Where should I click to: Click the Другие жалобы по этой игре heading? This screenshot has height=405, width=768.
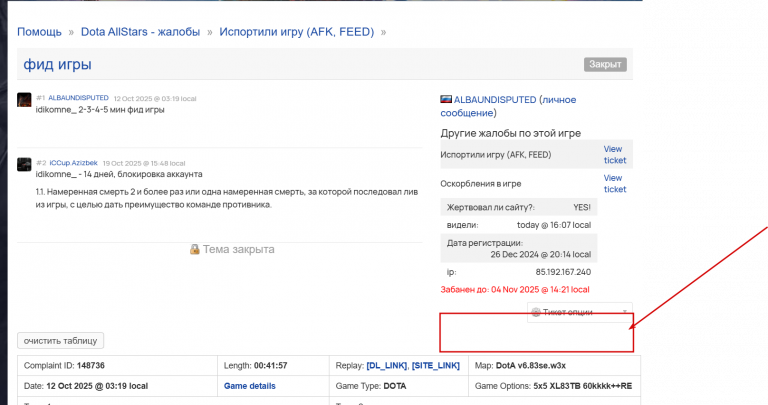coord(510,133)
